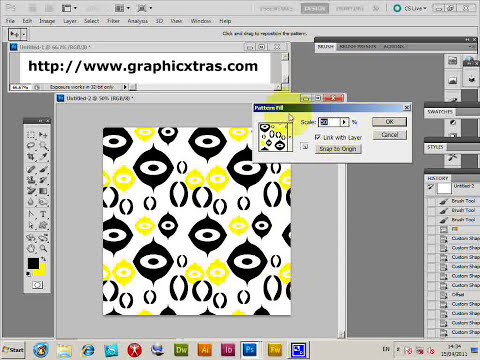The height and width of the screenshot is (360, 480).
Task: Reset to default foreground and background colors
Action: point(29,274)
